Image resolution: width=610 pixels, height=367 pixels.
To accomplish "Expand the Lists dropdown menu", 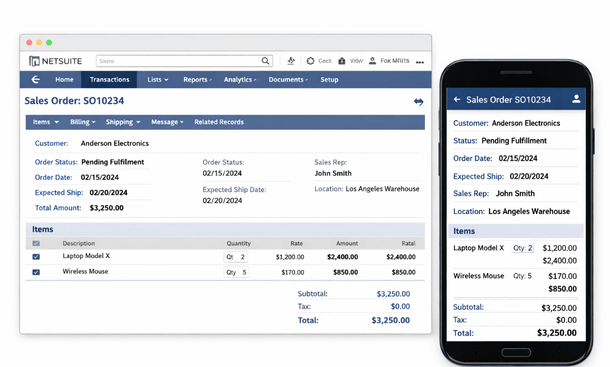I will tap(158, 79).
